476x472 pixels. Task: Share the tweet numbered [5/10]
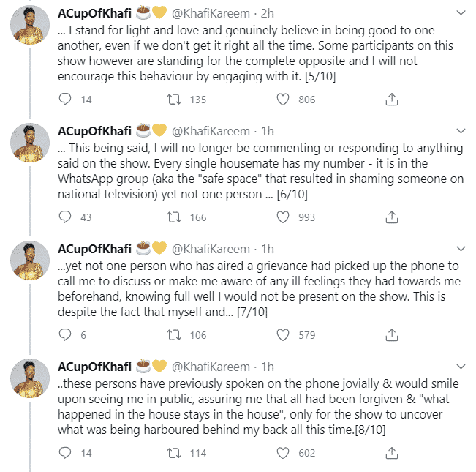(391, 99)
